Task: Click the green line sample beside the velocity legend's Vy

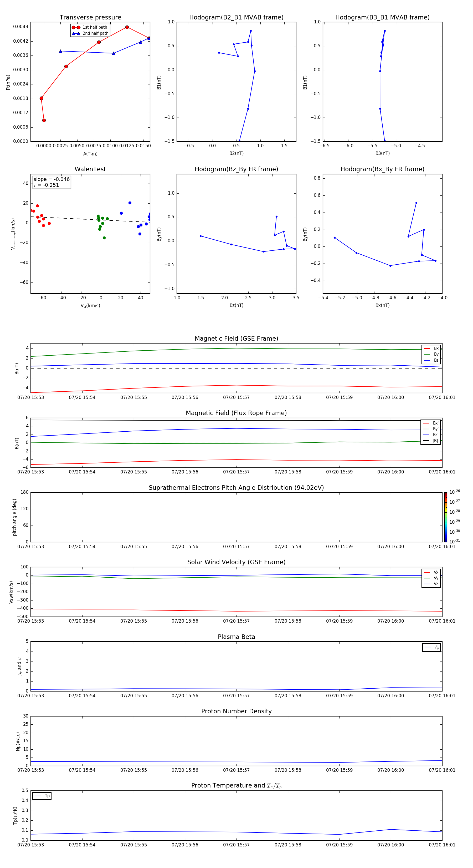Action: tap(427, 578)
